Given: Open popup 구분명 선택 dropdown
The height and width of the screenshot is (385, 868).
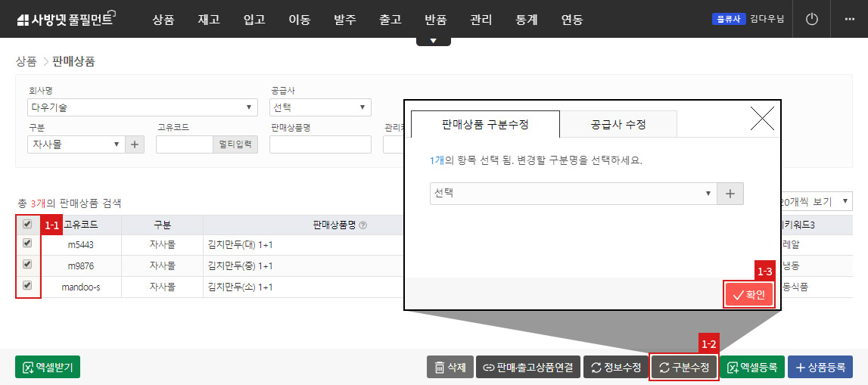Looking at the screenshot, I should 573,194.
